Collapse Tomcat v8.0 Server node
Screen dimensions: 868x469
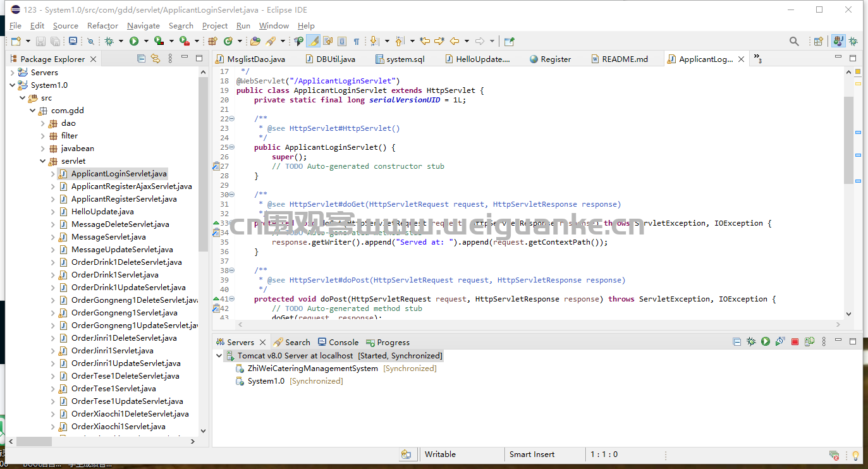pos(219,356)
